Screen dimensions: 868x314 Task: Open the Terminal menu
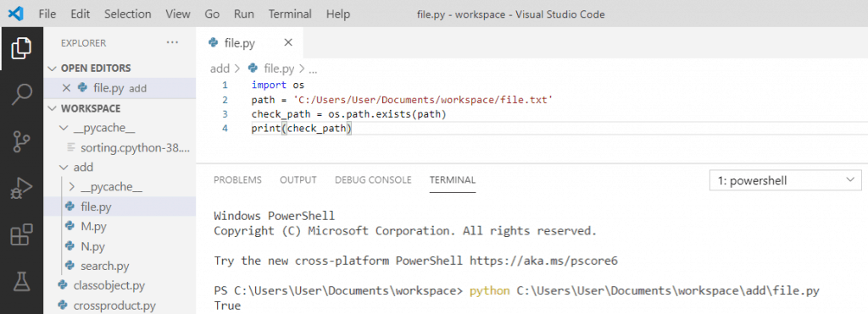[290, 14]
